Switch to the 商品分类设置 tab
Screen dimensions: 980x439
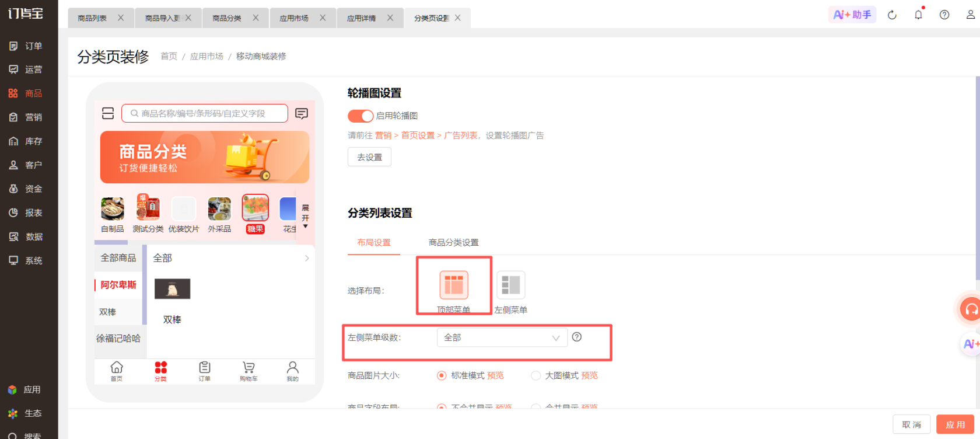(x=454, y=243)
